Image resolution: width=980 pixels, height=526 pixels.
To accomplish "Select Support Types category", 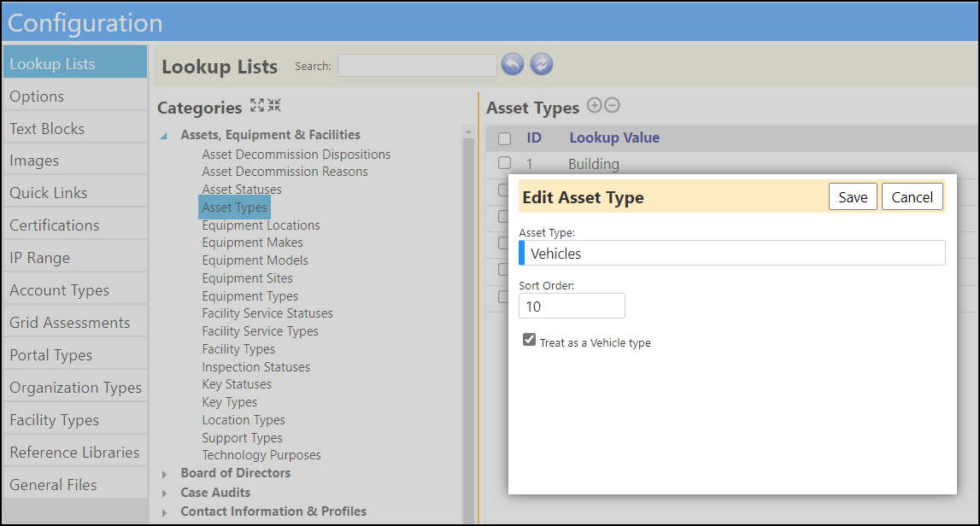I will 242,438.
